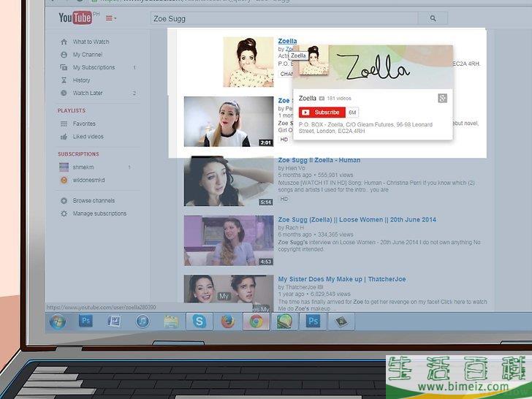
Task: Open the 4:53 Loose Women thumbnail
Action: (229, 240)
